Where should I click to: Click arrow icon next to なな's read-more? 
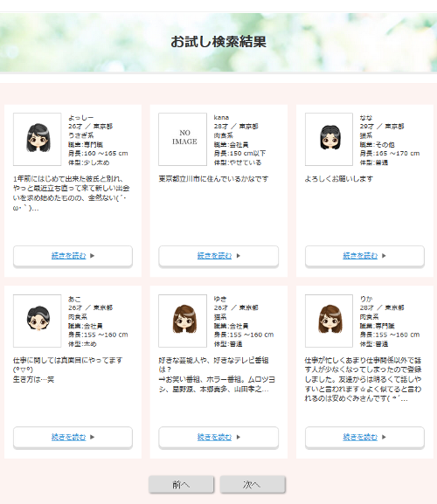tap(384, 256)
